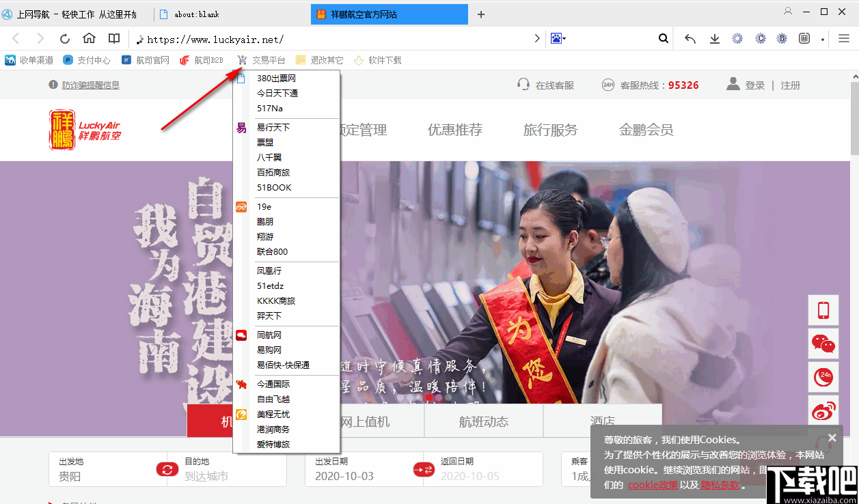859x504 pixels.
Task: Choose 票盟 from the dropdown list
Action: coord(286,143)
